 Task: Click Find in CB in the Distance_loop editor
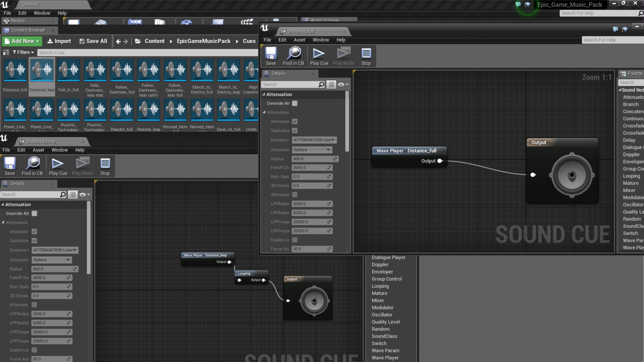click(33, 166)
